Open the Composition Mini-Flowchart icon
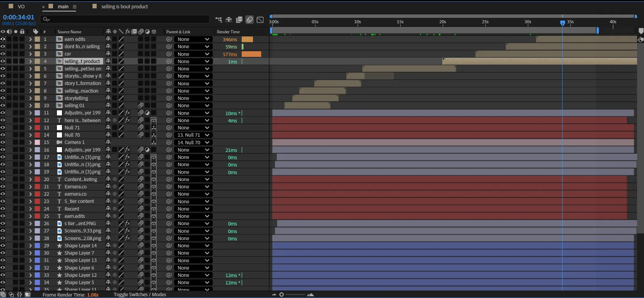 [218, 20]
